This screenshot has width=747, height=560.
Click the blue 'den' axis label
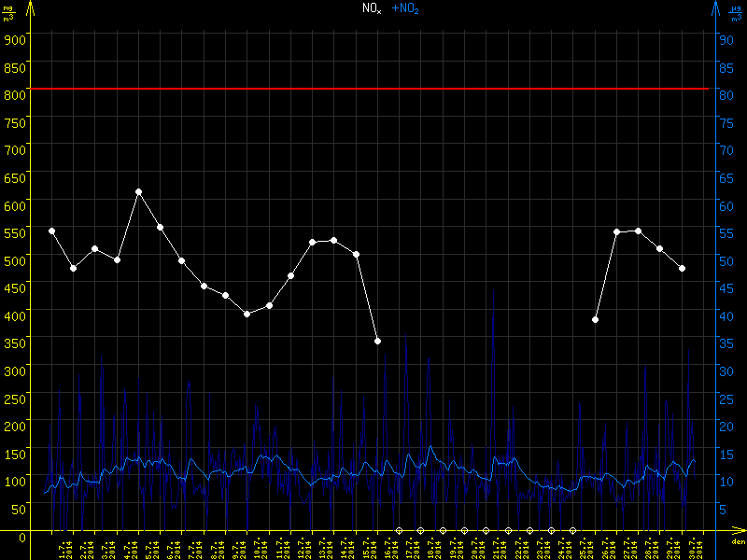point(738,542)
